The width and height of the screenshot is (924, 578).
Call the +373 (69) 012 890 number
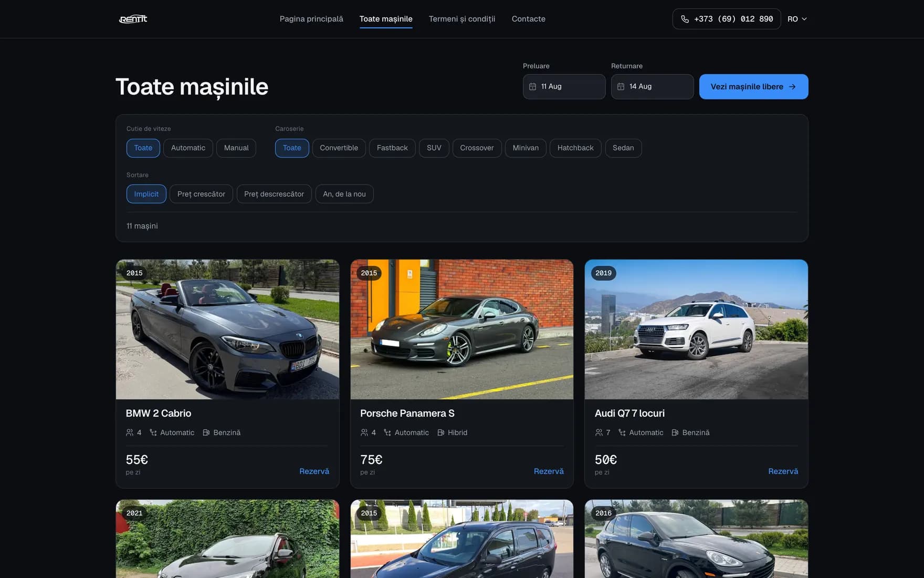pyautogui.click(x=727, y=19)
